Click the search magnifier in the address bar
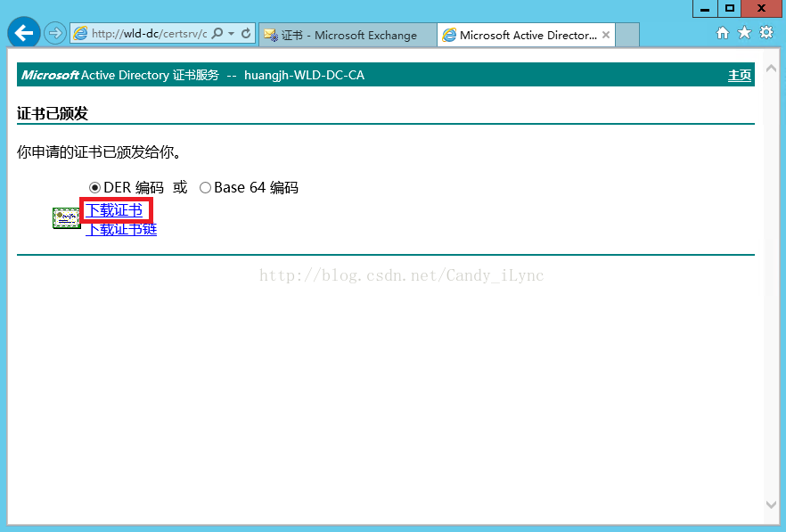 pos(217,34)
